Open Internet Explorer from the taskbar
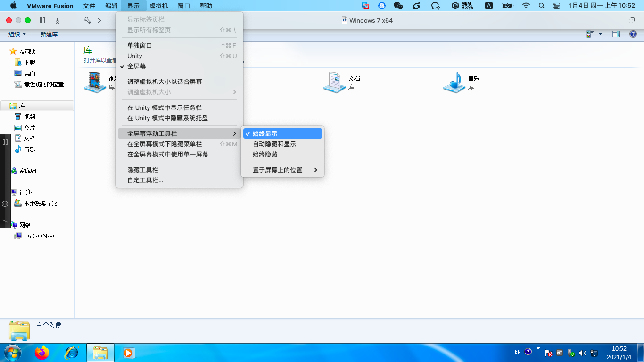 (x=71, y=353)
